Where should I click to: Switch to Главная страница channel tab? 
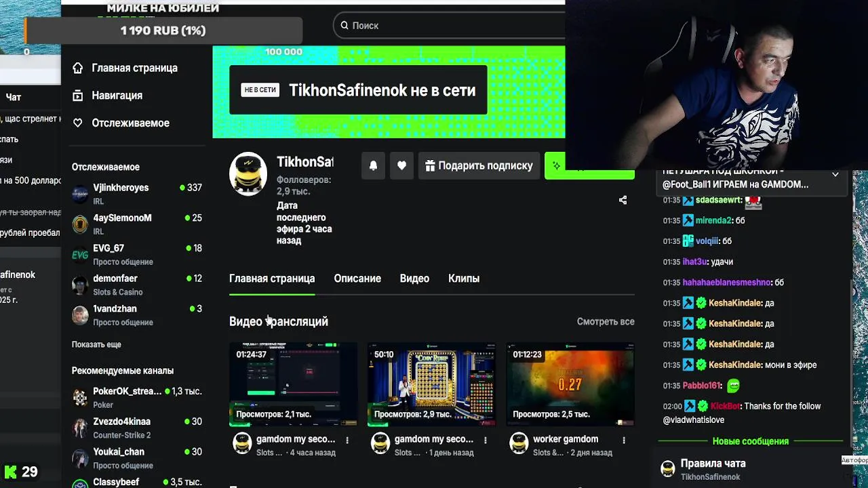(x=272, y=279)
